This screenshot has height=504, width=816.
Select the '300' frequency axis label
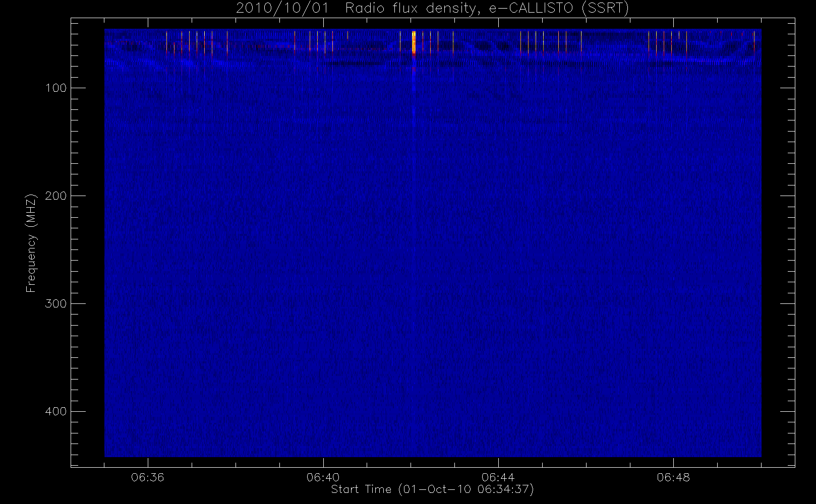tap(55, 304)
